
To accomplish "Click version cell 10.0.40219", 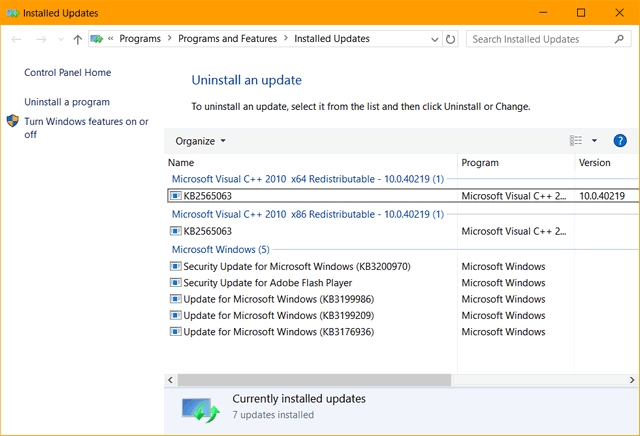I will click(602, 196).
